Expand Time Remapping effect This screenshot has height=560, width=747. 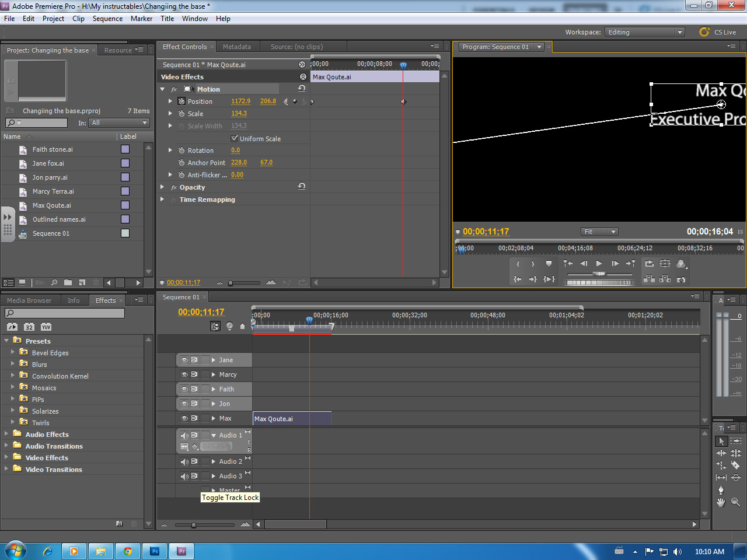coord(163,199)
